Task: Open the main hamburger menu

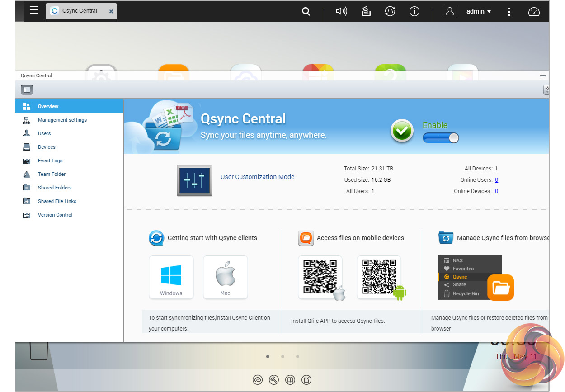Action: [34, 10]
